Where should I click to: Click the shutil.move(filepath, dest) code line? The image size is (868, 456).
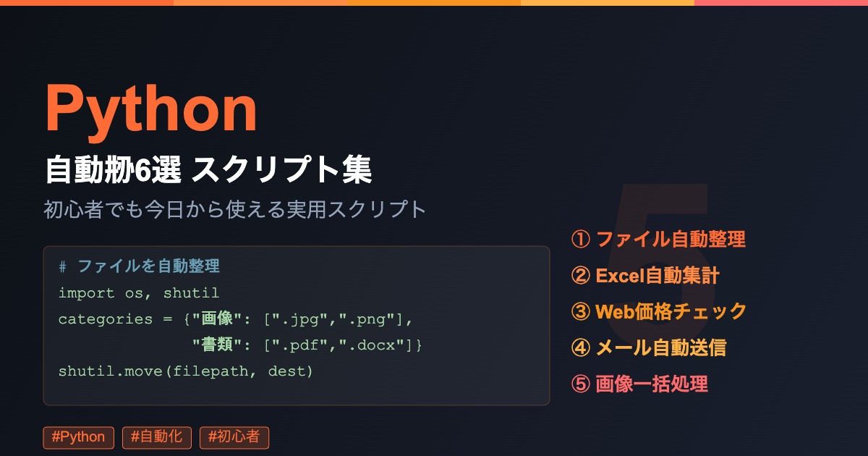(x=185, y=371)
